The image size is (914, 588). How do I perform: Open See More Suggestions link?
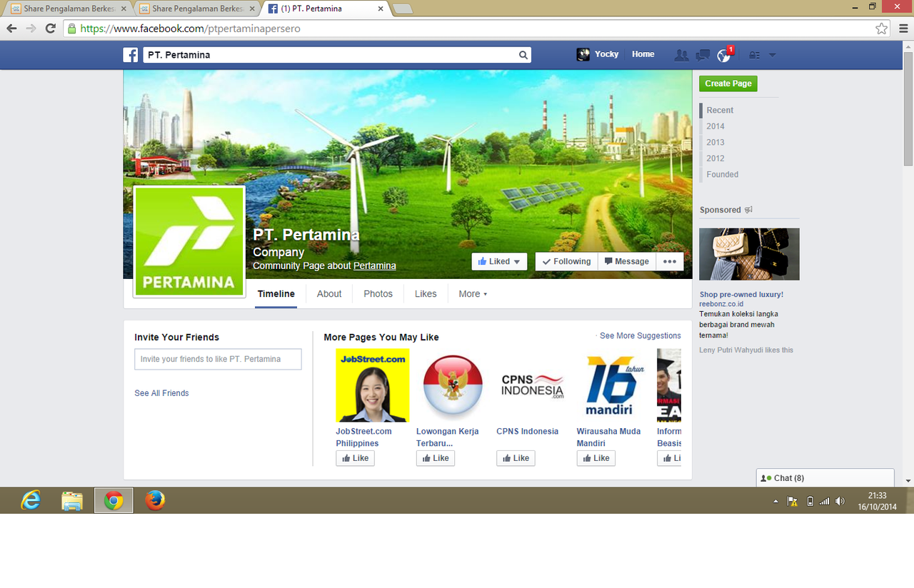(640, 335)
